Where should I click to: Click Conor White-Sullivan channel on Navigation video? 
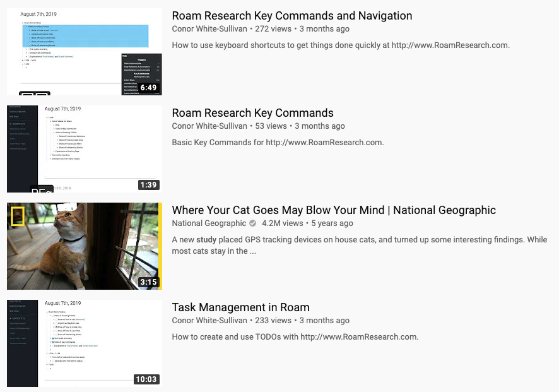pyautogui.click(x=209, y=29)
